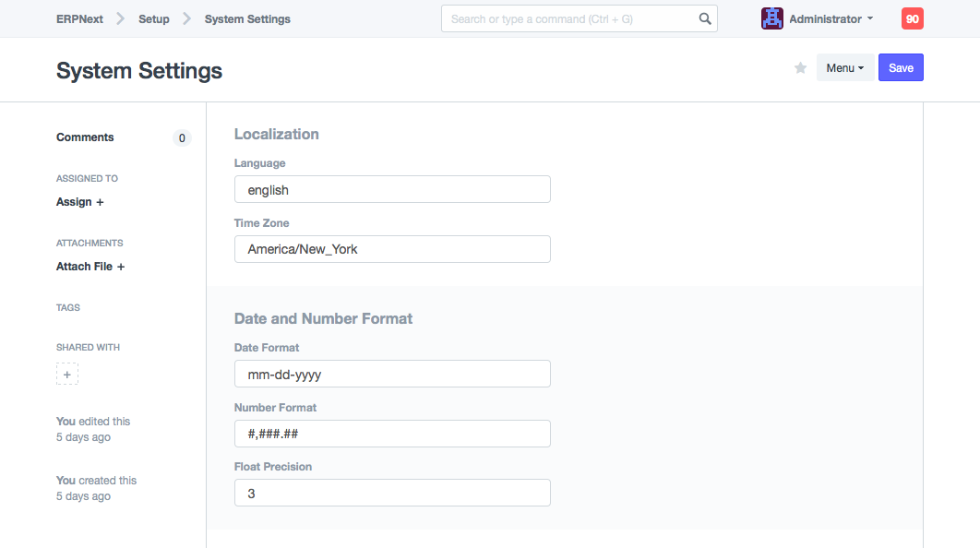This screenshot has height=548, width=980.
Task: Click the Administrator avatar icon
Action: coord(771,18)
